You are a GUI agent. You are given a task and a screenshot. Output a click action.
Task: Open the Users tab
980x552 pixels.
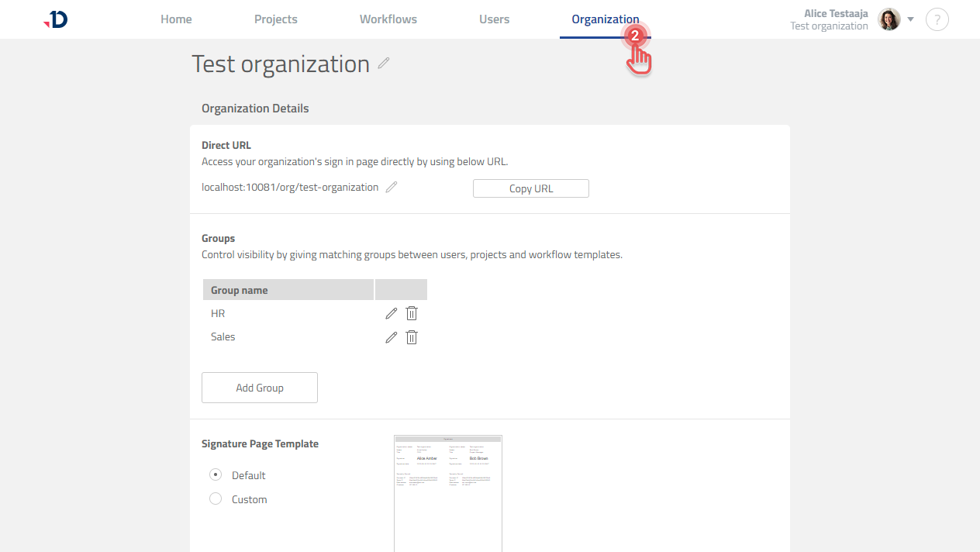tap(494, 19)
